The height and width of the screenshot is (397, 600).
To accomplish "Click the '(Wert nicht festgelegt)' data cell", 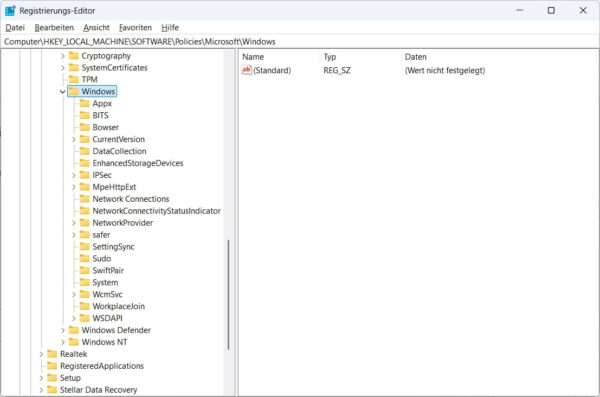I will (x=445, y=70).
